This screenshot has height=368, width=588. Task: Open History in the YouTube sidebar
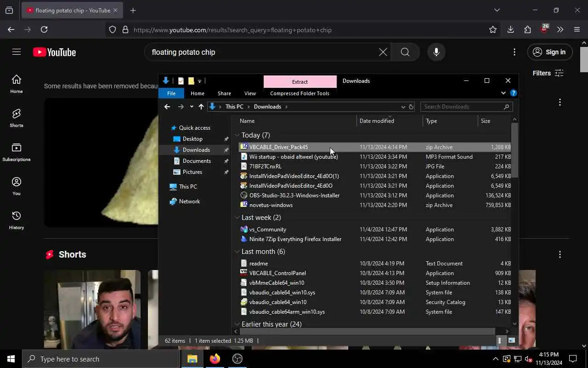tap(17, 220)
